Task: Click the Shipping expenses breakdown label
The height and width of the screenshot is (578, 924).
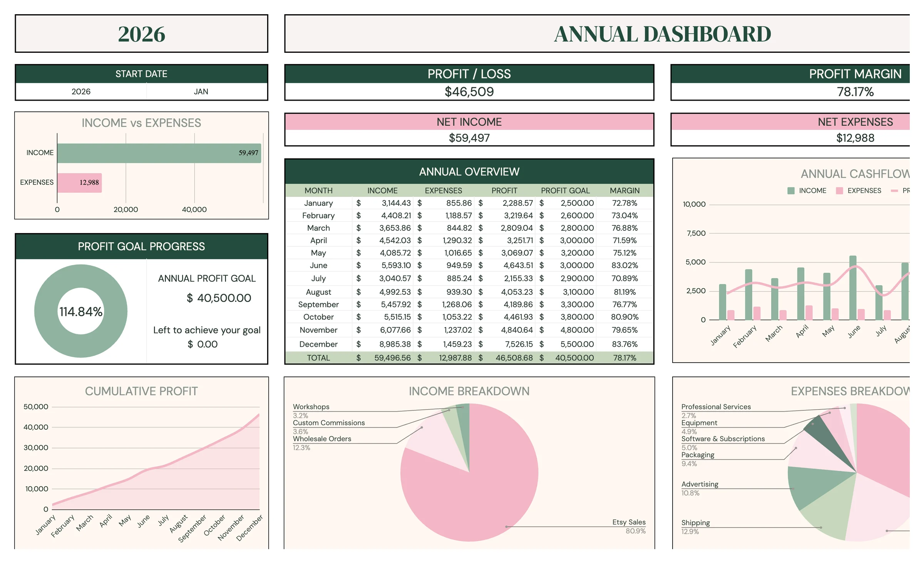Action: click(x=695, y=523)
